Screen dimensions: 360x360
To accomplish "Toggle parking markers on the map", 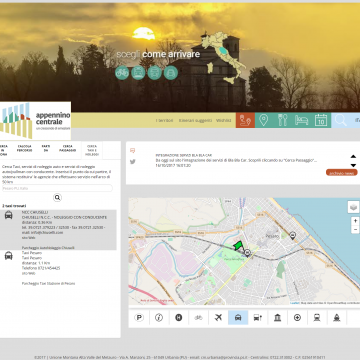I will (x=139, y=318).
